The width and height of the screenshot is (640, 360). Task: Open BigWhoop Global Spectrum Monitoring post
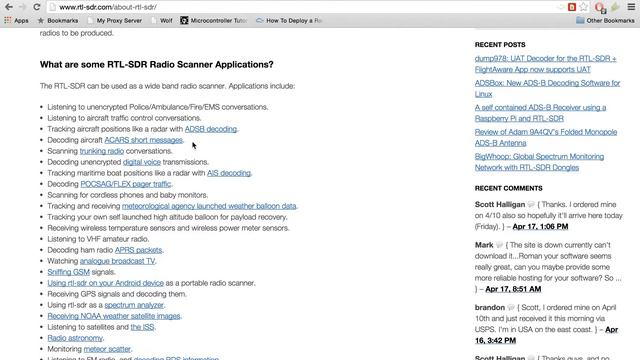[539, 162]
